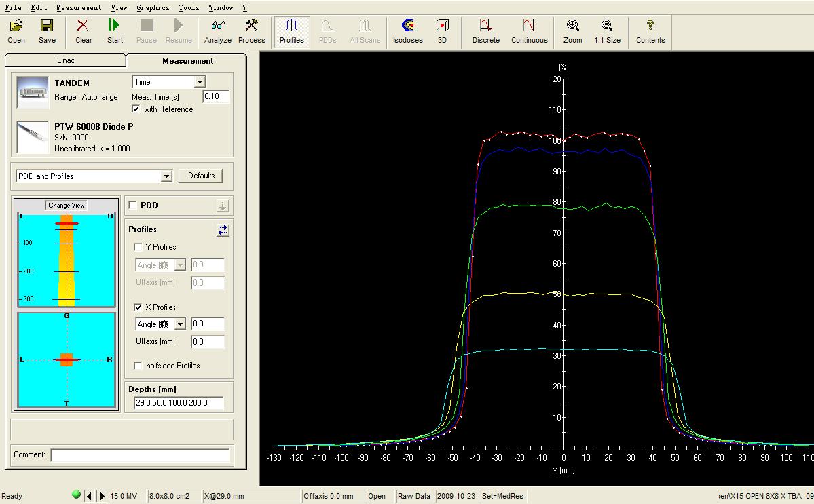Screen dimensions: 814x504
Task: Enable the PDD checkbox
Action: click(x=132, y=206)
